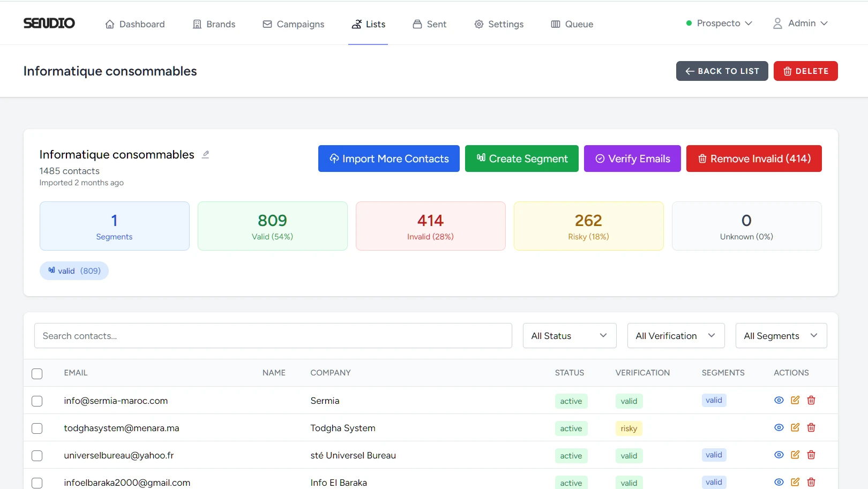868x489 pixels.
Task: Start Verify Emails
Action: (x=632, y=159)
